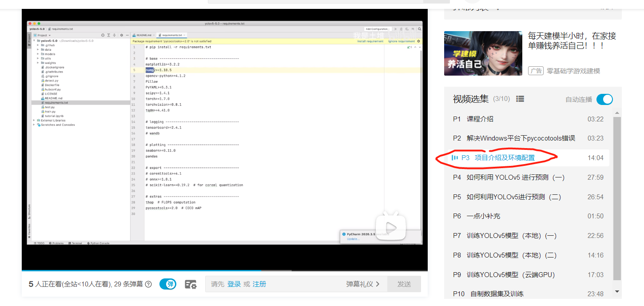Image resolution: width=644 pixels, height=306 pixels.
Task: Play P6 一点小补充
Action: pyautogui.click(x=529, y=216)
